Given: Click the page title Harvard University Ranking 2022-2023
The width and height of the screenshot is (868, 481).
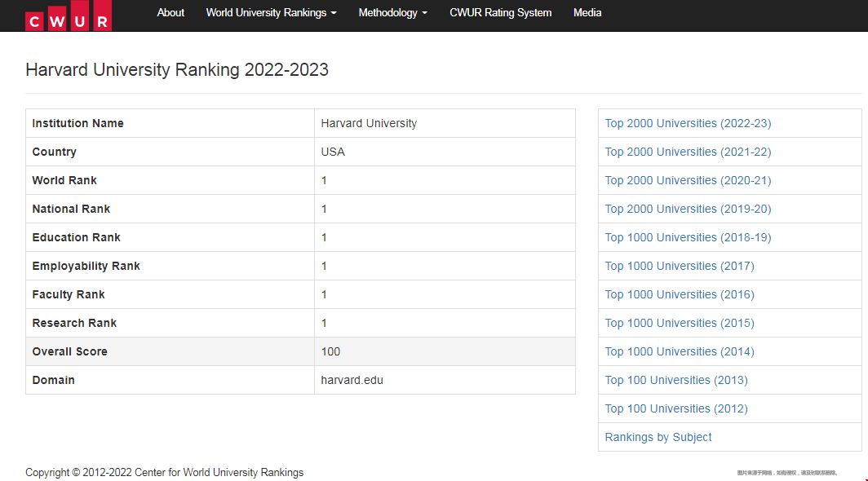Looking at the screenshot, I should tap(177, 70).
